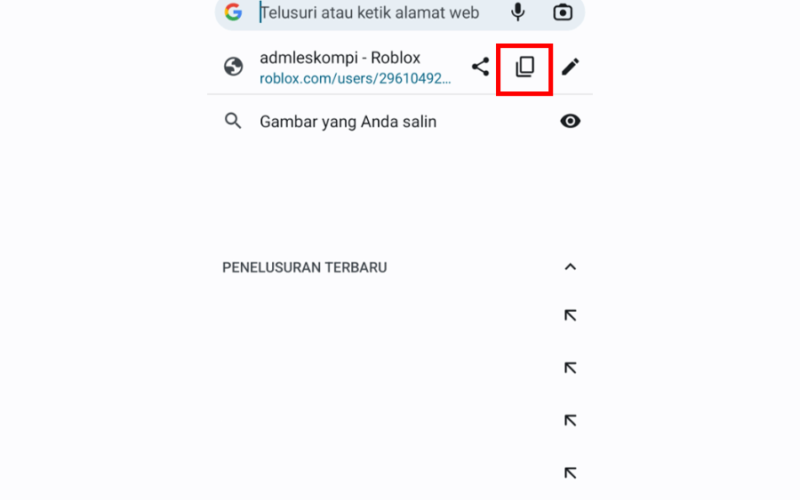Viewport: 800px width, 500px height.
Task: Open Google Lens camera search
Action: coord(563,12)
